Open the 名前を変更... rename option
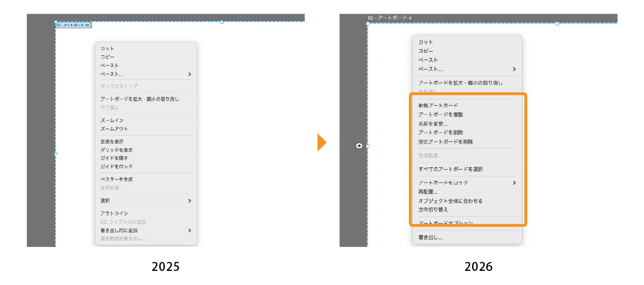Viewport: 644px width, 285px height. tap(433, 124)
